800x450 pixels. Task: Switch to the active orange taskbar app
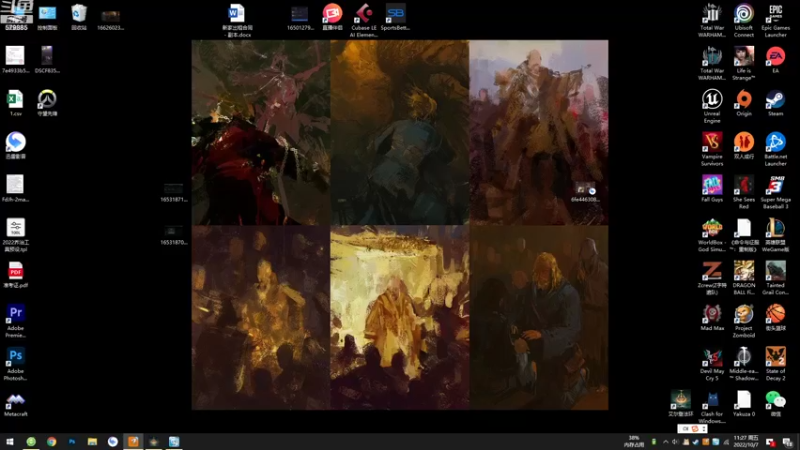coord(133,442)
